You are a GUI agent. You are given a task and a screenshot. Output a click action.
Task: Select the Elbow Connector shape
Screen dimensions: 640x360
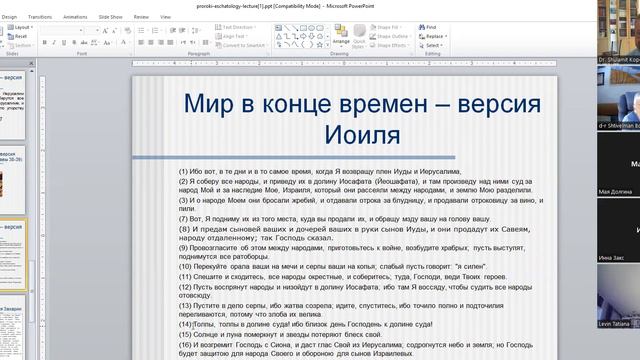(x=287, y=36)
